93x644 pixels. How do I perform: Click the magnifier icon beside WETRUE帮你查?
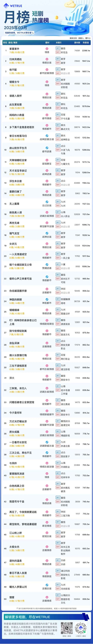[x=33, y=33]
